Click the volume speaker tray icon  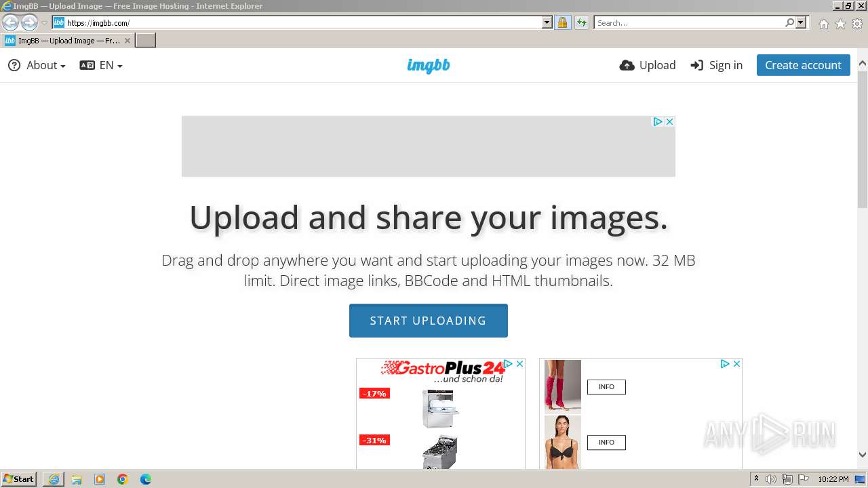tap(771, 479)
